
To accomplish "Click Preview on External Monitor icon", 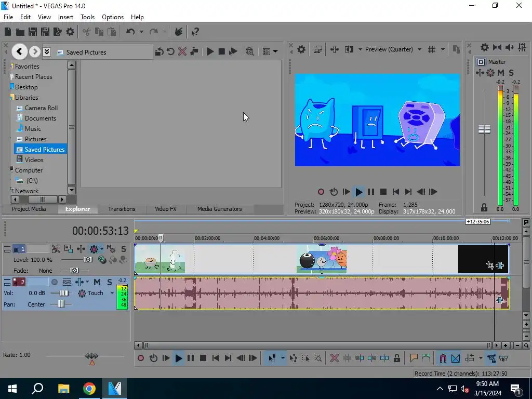I will coord(318,49).
